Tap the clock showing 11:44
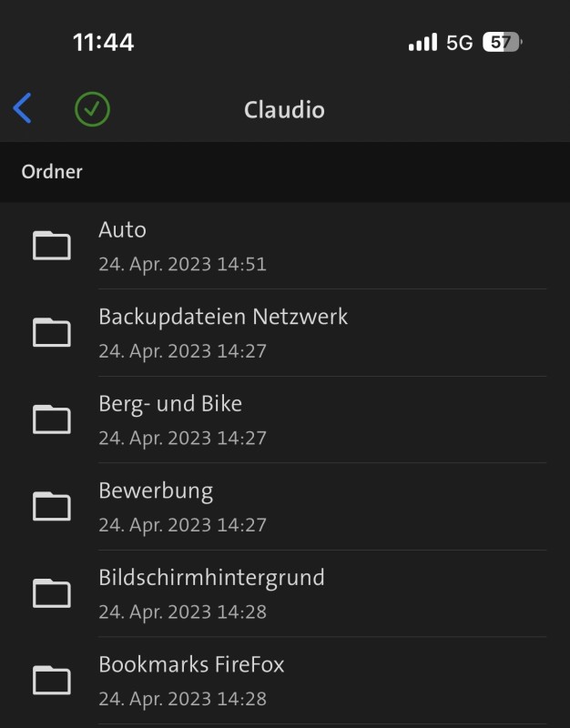Viewport: 570px width, 728px height. (103, 42)
